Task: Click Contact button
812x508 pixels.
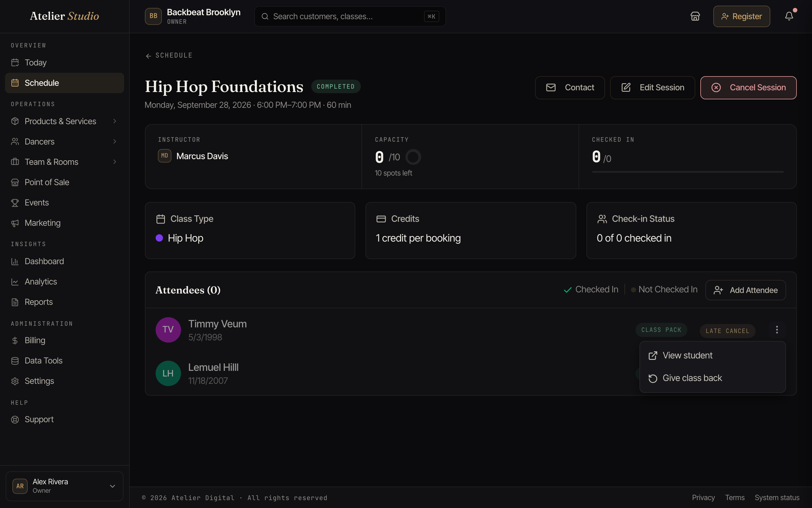Action: click(570, 88)
